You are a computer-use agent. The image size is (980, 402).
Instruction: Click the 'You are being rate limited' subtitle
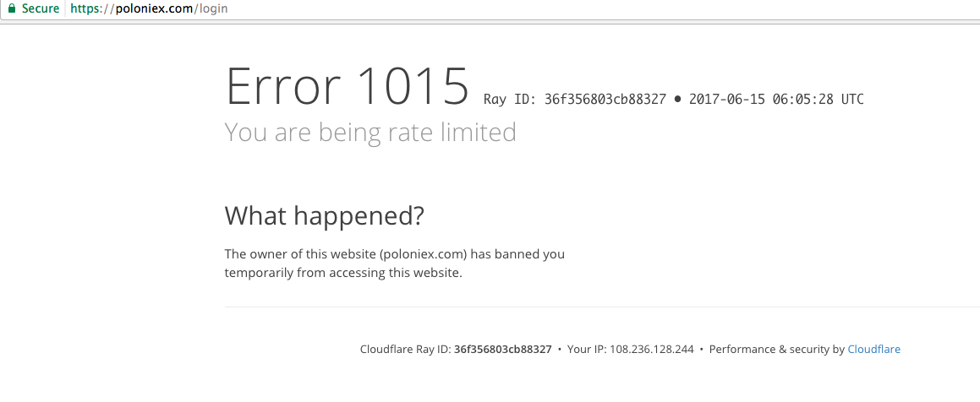tap(370, 133)
